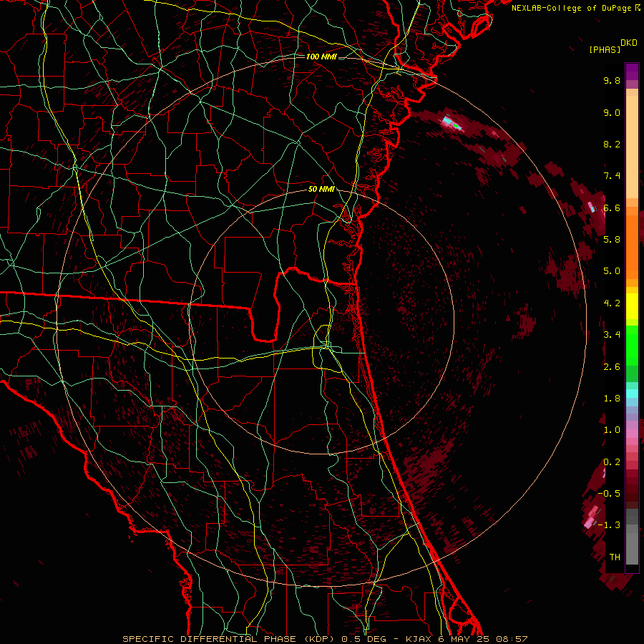
Task: Click the purple top segment of color bar
Action: point(632,72)
